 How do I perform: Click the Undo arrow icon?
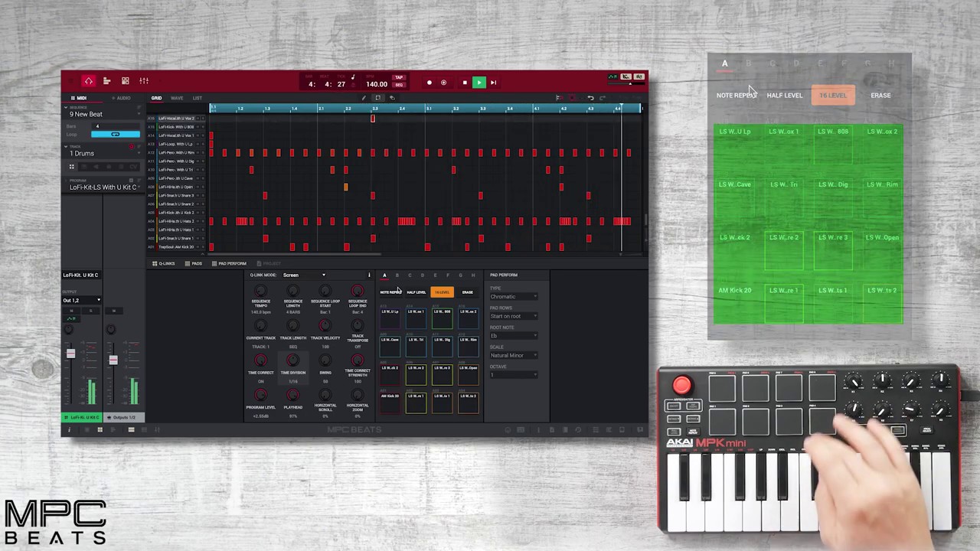(x=590, y=98)
